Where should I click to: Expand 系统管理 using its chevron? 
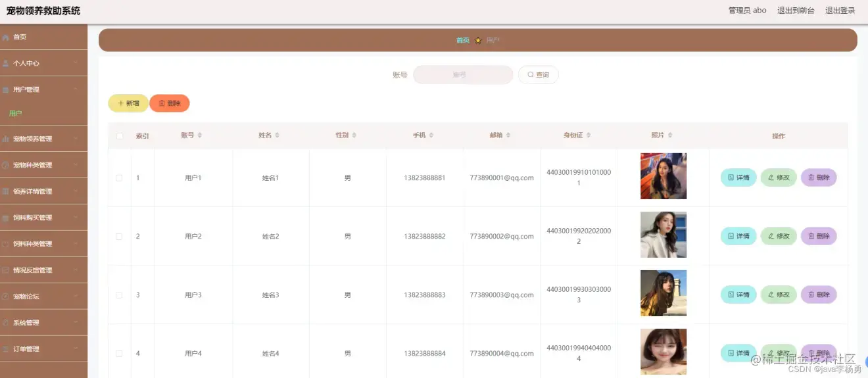click(x=76, y=323)
